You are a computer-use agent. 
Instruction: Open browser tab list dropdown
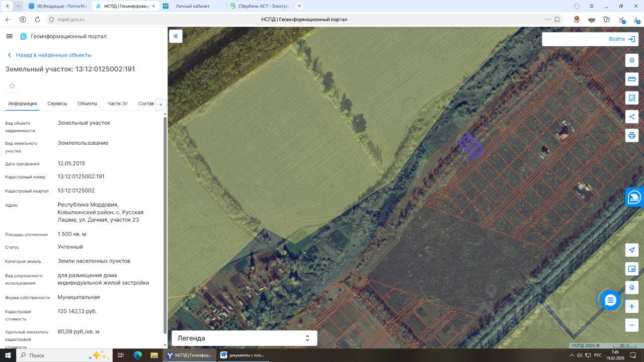19,6
